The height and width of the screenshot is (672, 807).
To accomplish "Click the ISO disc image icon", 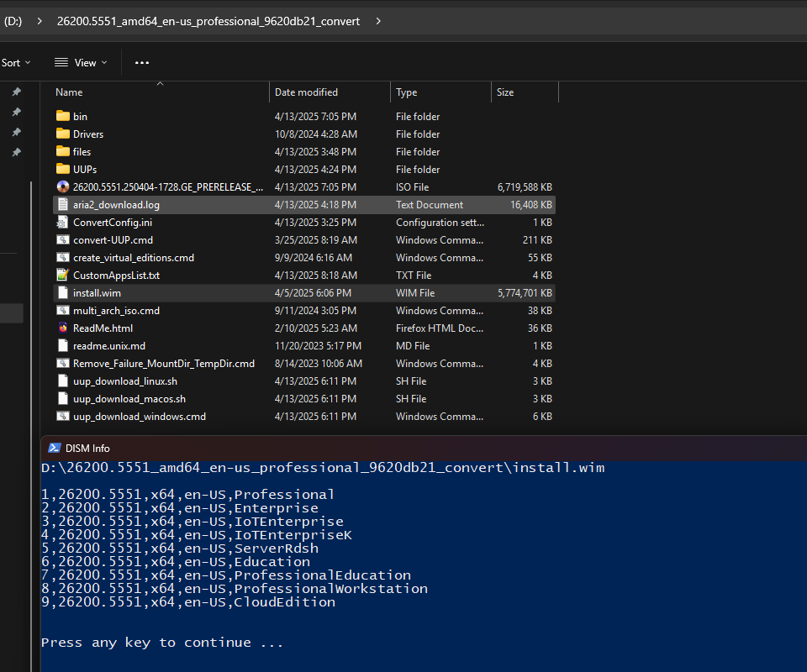I will pyautogui.click(x=63, y=186).
